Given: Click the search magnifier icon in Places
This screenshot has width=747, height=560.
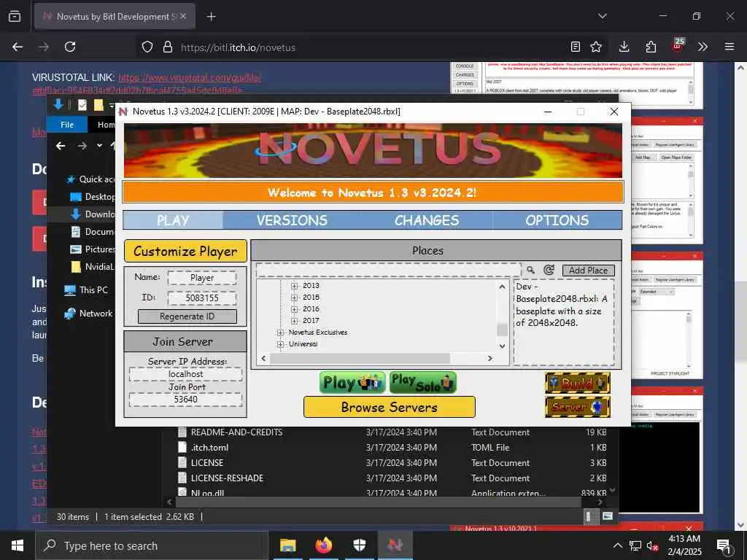Looking at the screenshot, I should tap(530, 270).
